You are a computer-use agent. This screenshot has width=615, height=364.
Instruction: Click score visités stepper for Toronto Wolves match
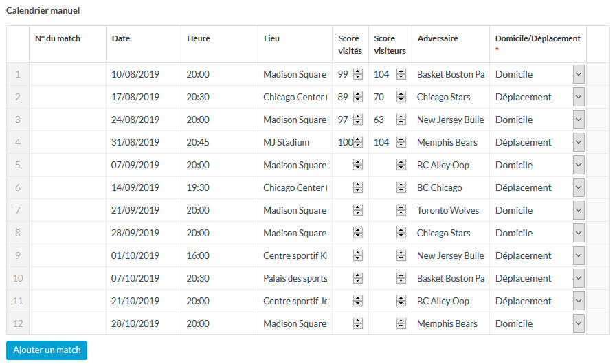coord(358,210)
